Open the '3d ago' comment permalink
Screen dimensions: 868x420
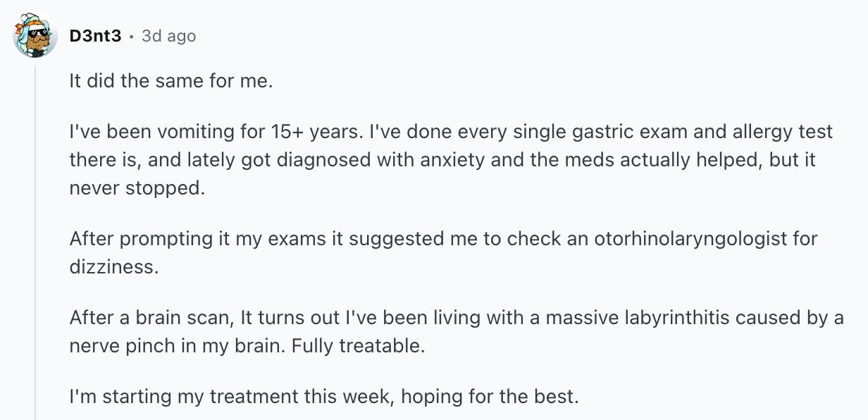168,36
